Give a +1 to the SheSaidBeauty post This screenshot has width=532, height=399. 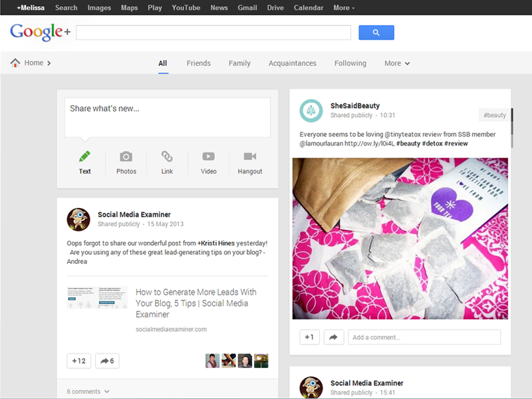pos(309,337)
